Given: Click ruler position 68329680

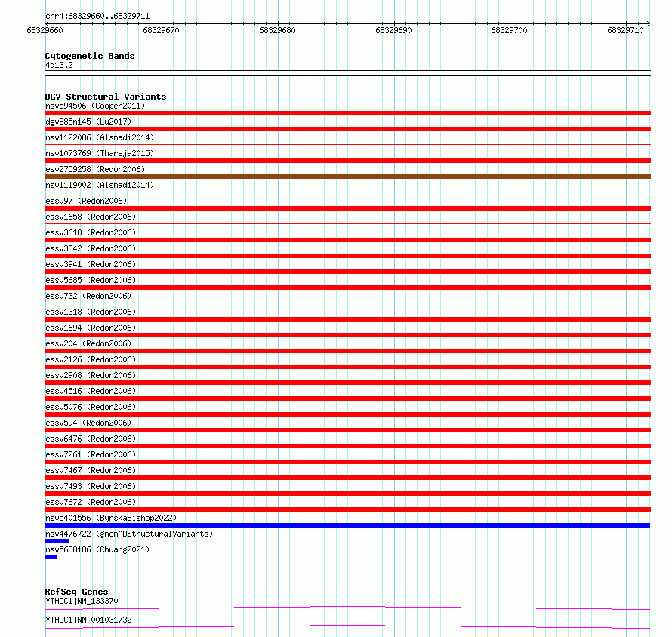Looking at the screenshot, I should [x=277, y=30].
